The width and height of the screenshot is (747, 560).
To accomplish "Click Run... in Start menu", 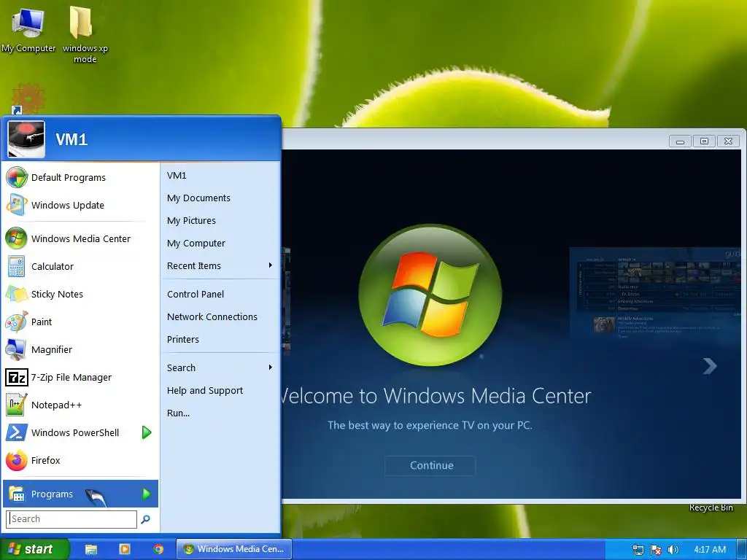I will (x=178, y=413).
